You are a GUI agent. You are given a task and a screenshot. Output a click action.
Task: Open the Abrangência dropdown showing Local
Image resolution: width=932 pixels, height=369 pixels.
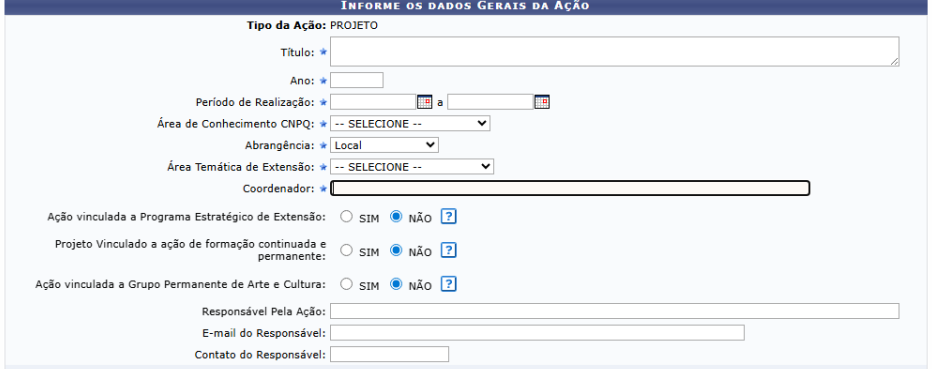[x=384, y=145]
